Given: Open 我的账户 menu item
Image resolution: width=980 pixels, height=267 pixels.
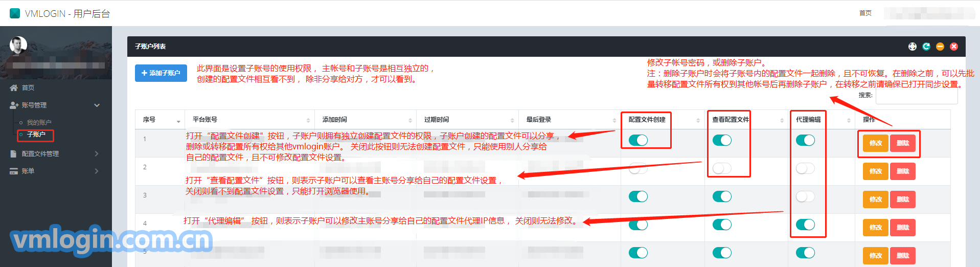Looking at the screenshot, I should 39,123.
